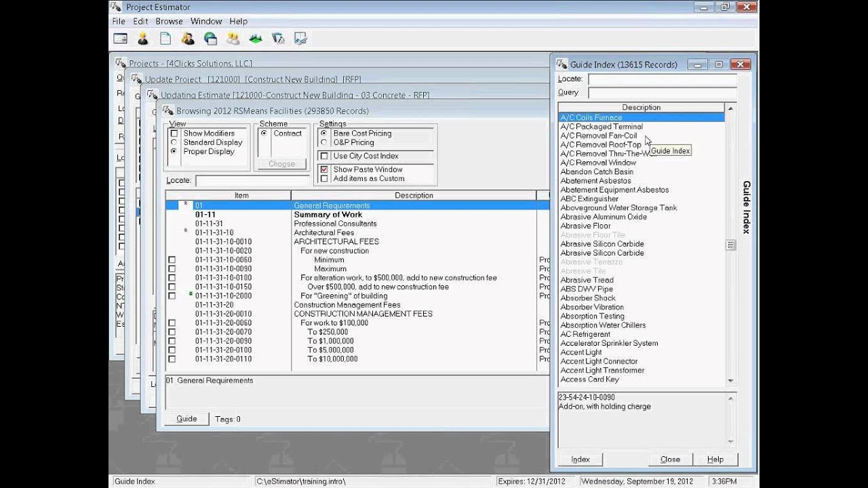
Task: Click the Projects window title icon
Action: click(x=121, y=63)
